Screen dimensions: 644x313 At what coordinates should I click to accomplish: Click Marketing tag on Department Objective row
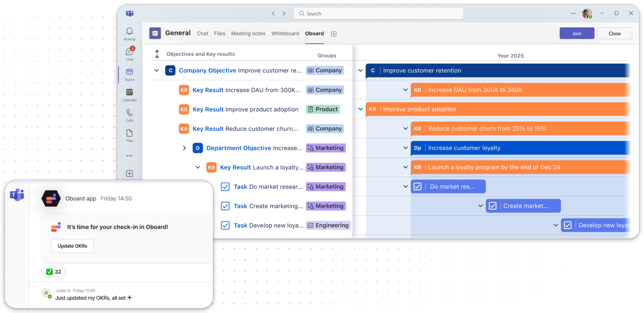(326, 148)
